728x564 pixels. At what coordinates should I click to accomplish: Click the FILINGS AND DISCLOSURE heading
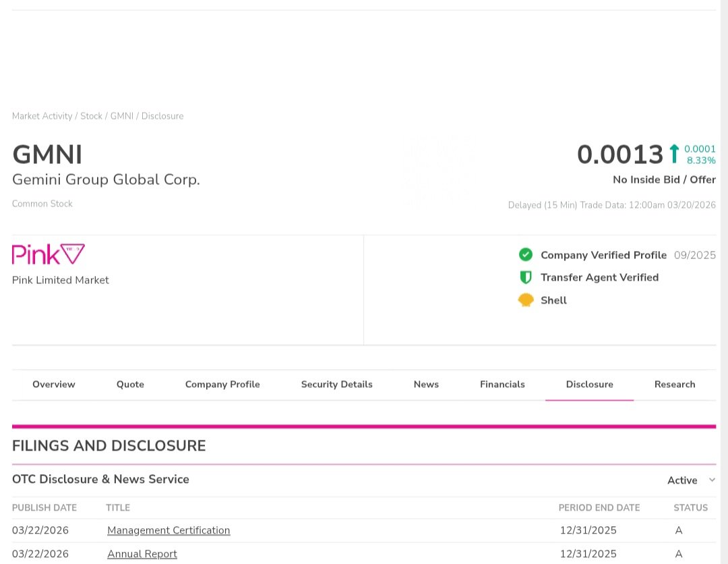109,446
